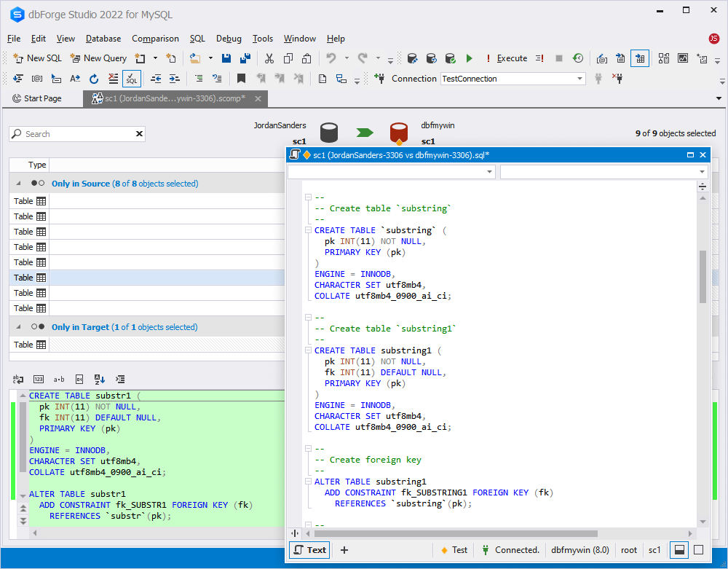Open execution history clock icon

pyautogui.click(x=577, y=58)
